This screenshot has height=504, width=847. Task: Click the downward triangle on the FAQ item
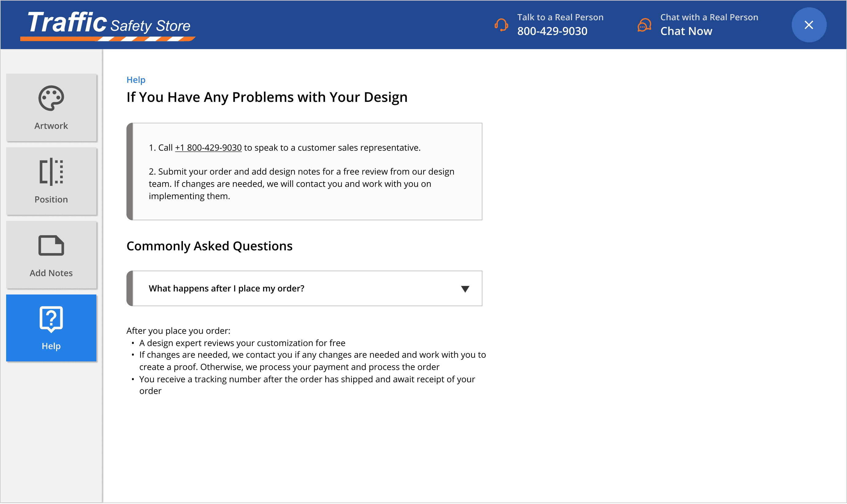coord(466,289)
